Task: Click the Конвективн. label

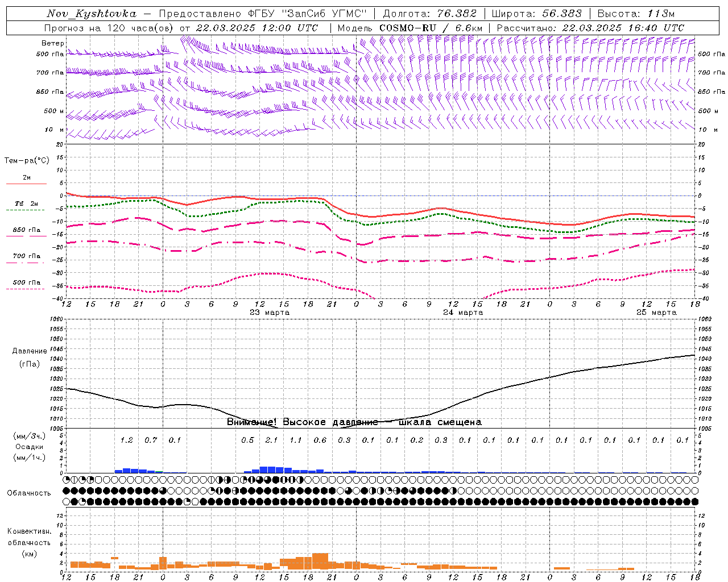Action: pyautogui.click(x=29, y=531)
